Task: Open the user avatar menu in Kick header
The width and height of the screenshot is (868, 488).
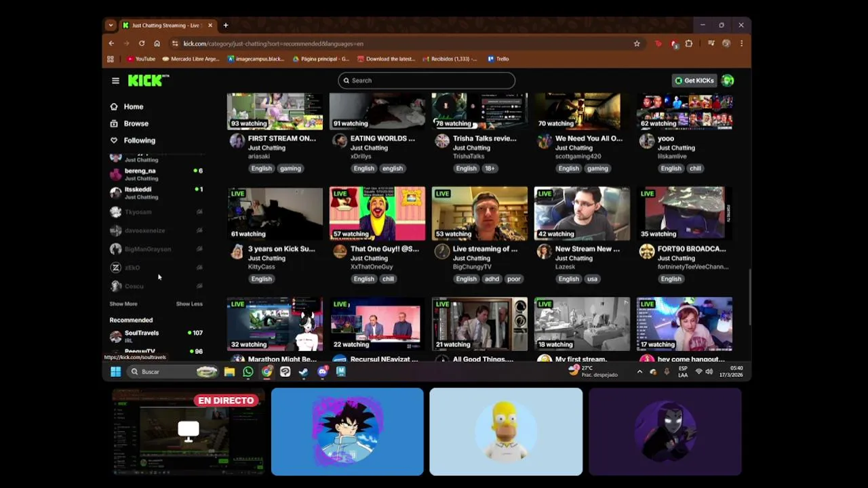Action: click(728, 81)
